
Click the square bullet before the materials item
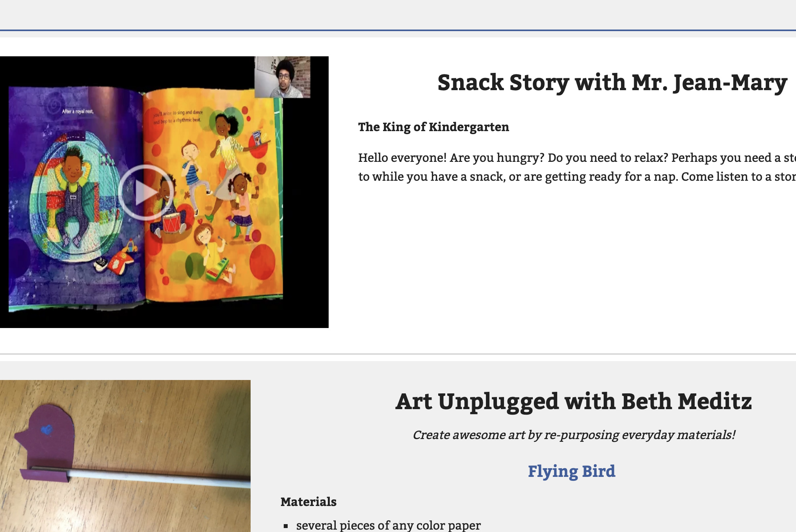pos(286,526)
